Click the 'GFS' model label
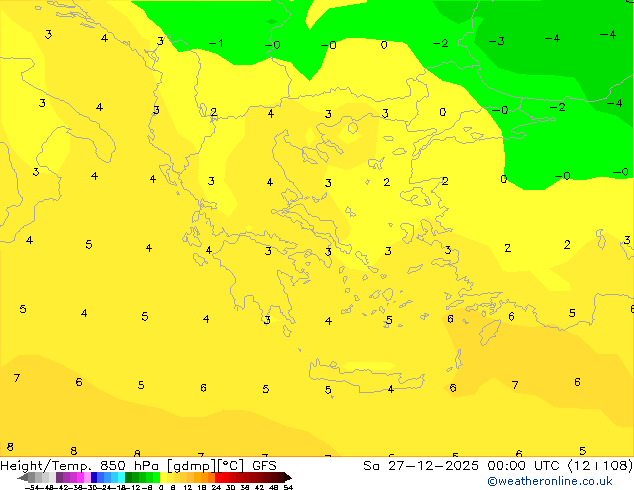 [264, 466]
